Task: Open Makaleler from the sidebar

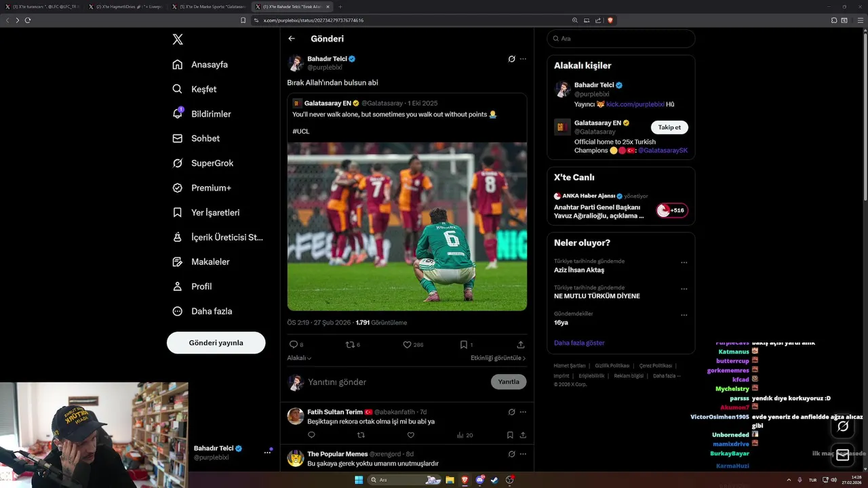Action: (201, 262)
